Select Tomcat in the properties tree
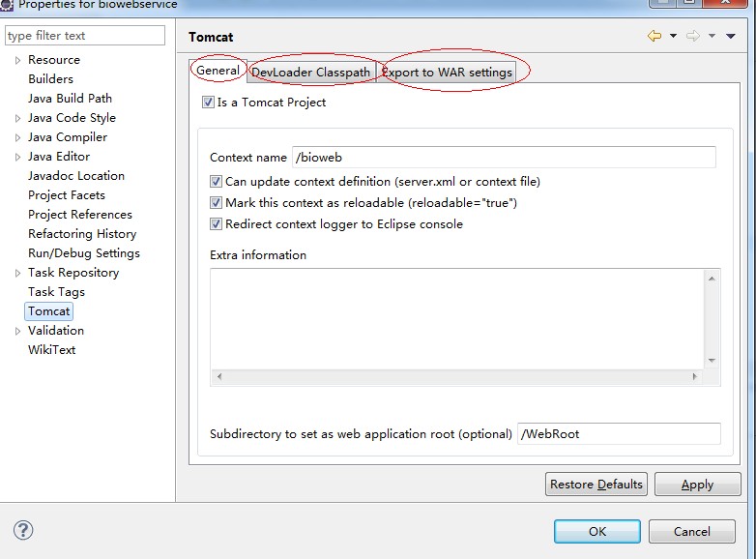This screenshot has height=559, width=756. [x=48, y=311]
